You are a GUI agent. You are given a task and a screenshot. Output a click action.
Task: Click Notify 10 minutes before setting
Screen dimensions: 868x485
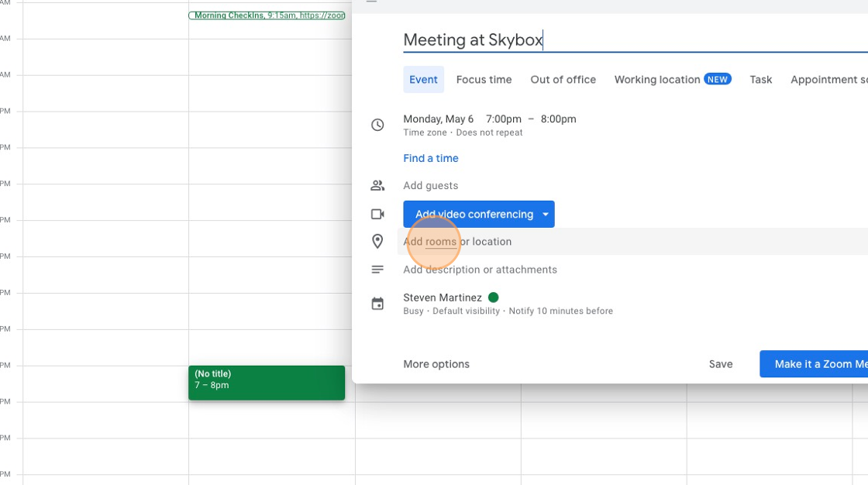pyautogui.click(x=561, y=311)
